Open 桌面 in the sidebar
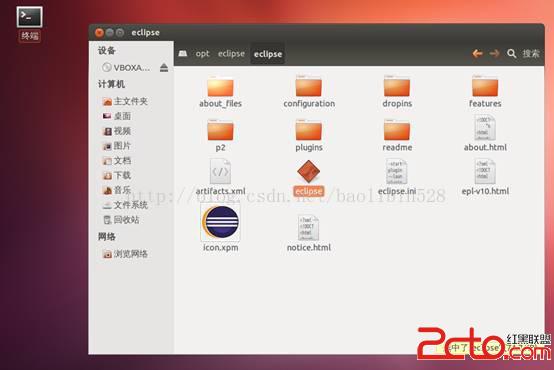The image size is (554, 370). tap(117, 116)
